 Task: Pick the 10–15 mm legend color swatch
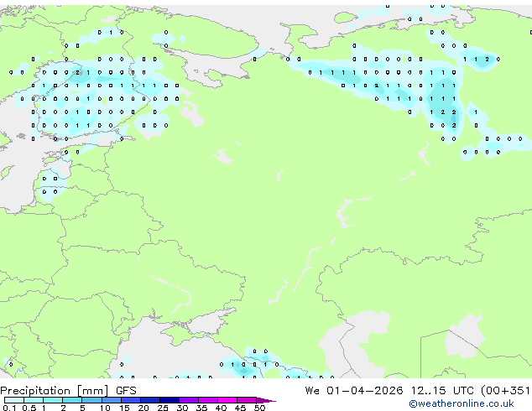pyautogui.click(x=112, y=400)
